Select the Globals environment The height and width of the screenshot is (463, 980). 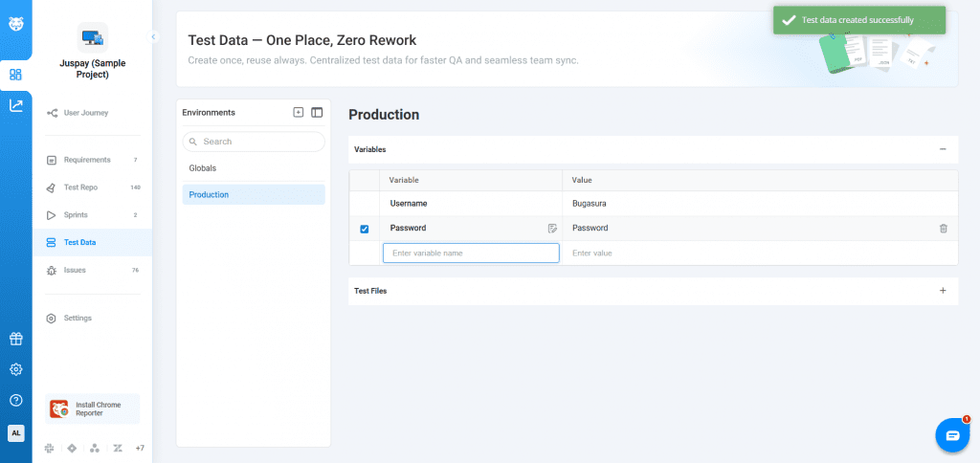[203, 168]
